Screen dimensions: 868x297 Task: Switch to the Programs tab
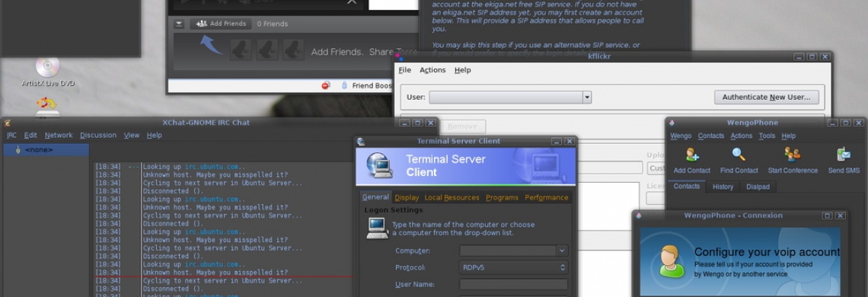coord(502,197)
